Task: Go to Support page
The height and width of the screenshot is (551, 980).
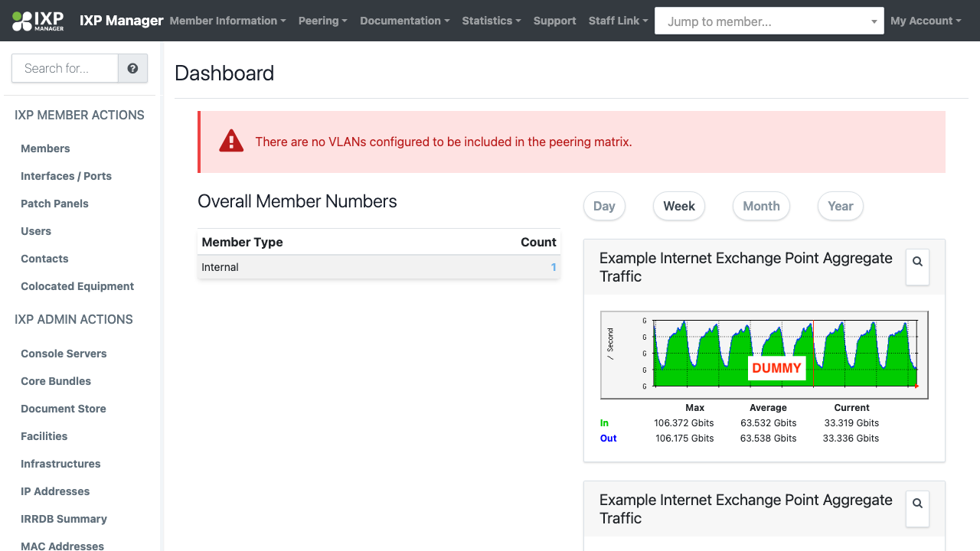Action: click(x=554, y=21)
